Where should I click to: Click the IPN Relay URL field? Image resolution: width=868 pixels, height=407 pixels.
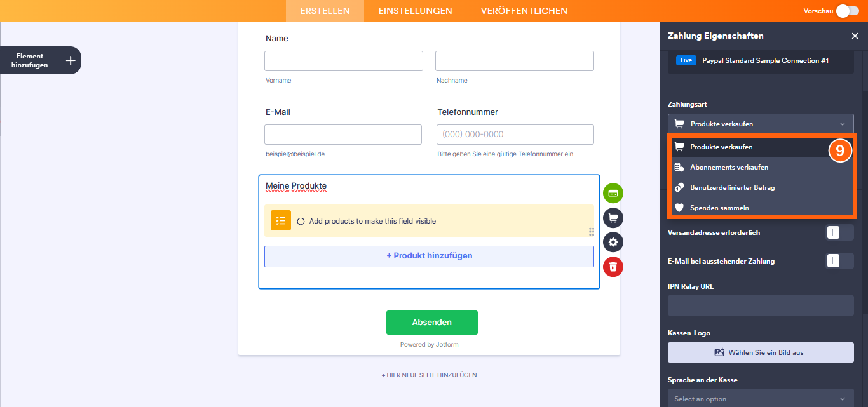[x=761, y=305]
